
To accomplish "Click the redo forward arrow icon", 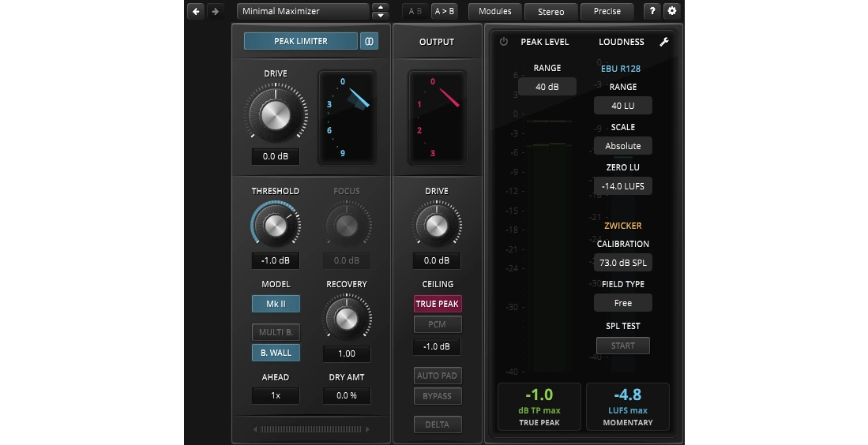I will click(216, 11).
